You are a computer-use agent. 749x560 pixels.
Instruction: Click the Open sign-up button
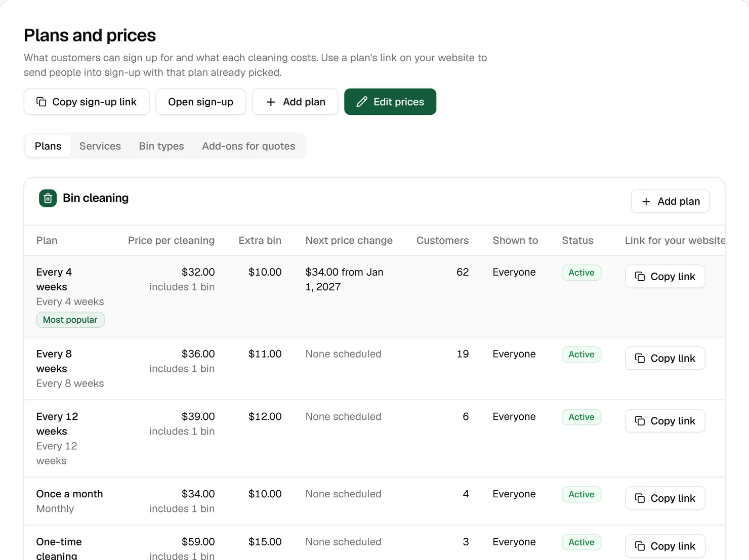201,102
